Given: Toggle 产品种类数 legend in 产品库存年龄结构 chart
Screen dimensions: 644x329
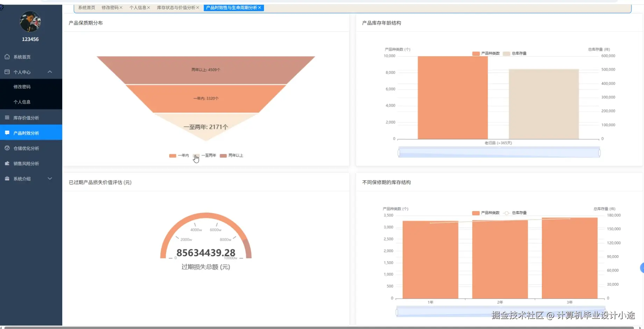Looking at the screenshot, I should coord(486,53).
